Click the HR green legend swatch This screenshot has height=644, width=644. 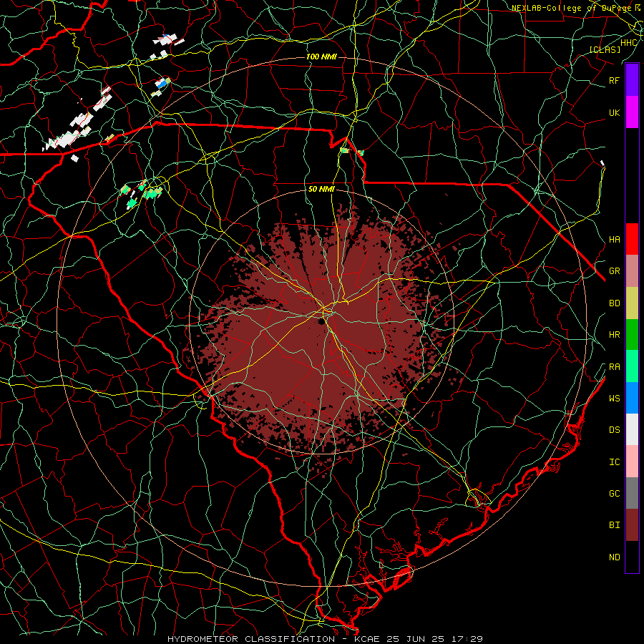coord(632,334)
